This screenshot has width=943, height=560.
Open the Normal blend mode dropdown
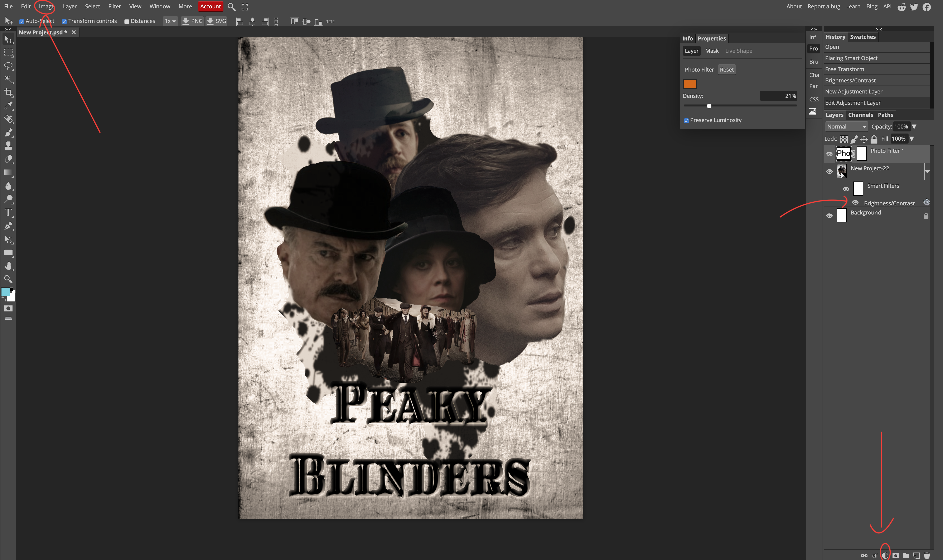[x=846, y=127]
